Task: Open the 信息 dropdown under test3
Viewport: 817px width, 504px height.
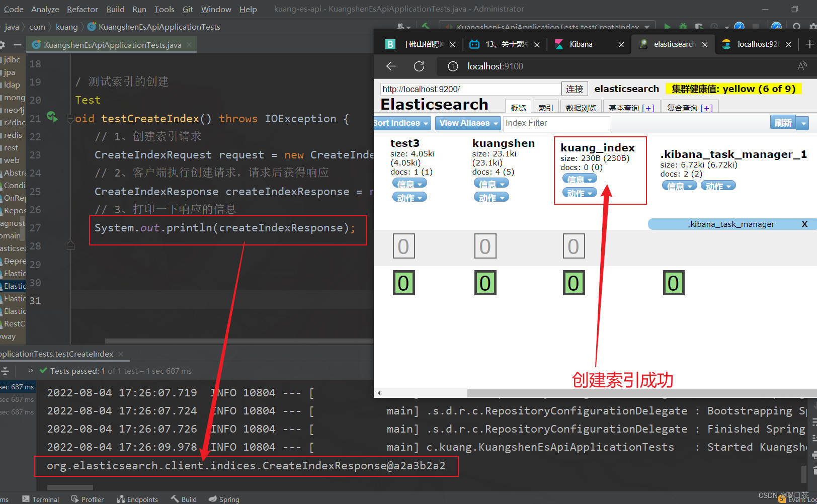Action: pyautogui.click(x=410, y=184)
